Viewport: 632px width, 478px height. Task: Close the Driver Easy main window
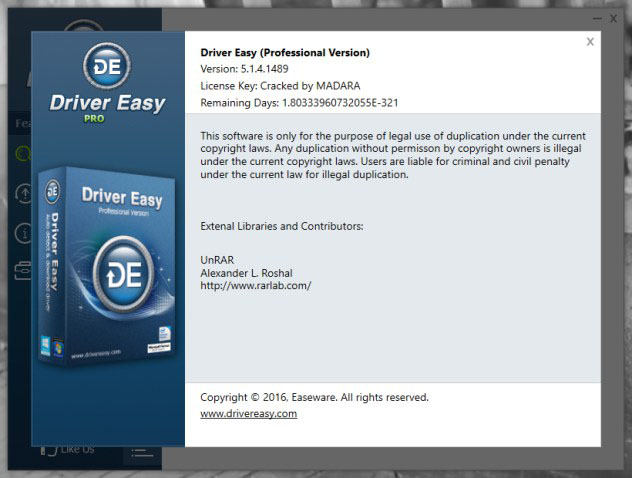click(x=613, y=19)
